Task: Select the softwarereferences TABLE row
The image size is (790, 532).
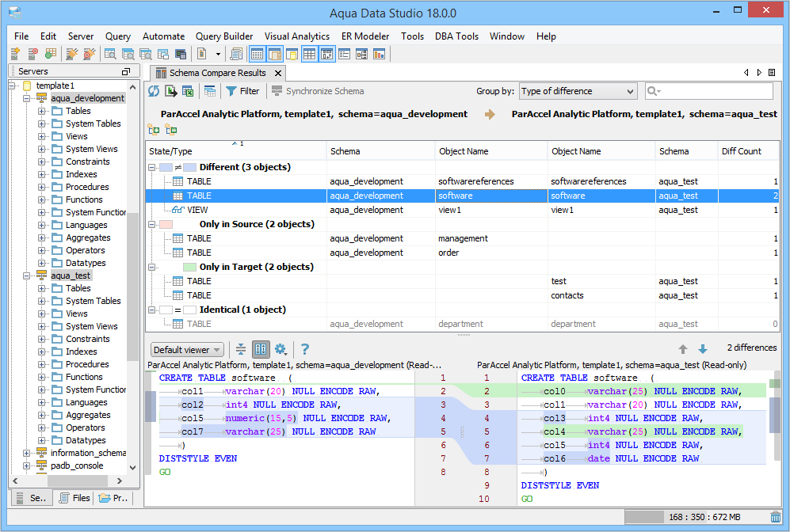Action: (x=462, y=182)
